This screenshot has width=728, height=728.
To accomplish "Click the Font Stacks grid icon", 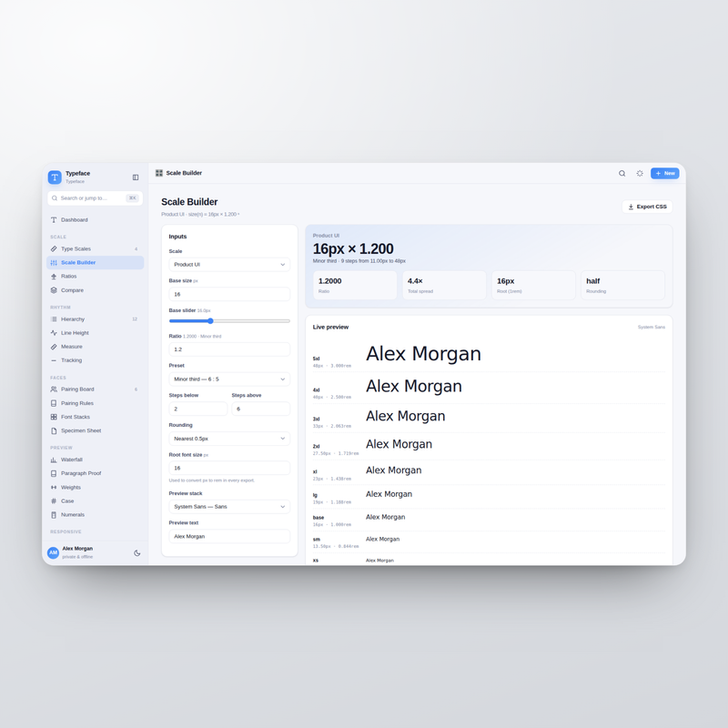I will tap(54, 417).
